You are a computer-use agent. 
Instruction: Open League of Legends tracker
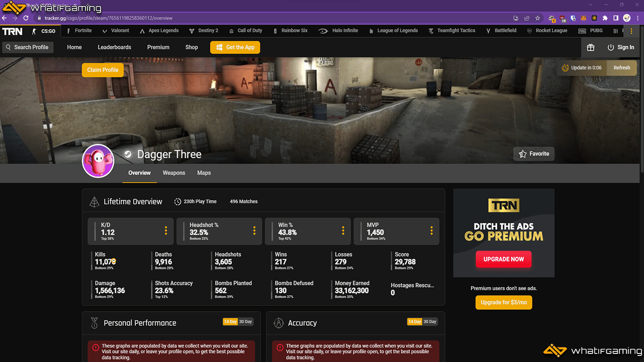pyautogui.click(x=393, y=31)
